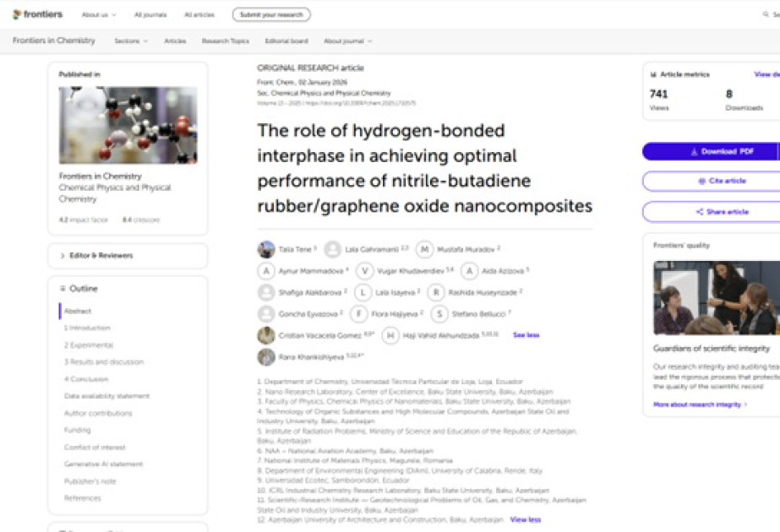Go to All articles

[199, 15]
